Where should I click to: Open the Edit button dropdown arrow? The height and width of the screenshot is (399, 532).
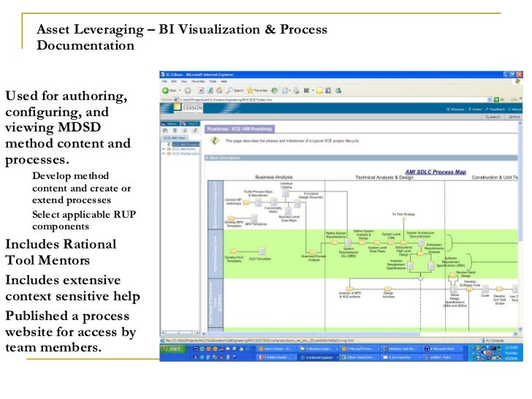coord(313,91)
